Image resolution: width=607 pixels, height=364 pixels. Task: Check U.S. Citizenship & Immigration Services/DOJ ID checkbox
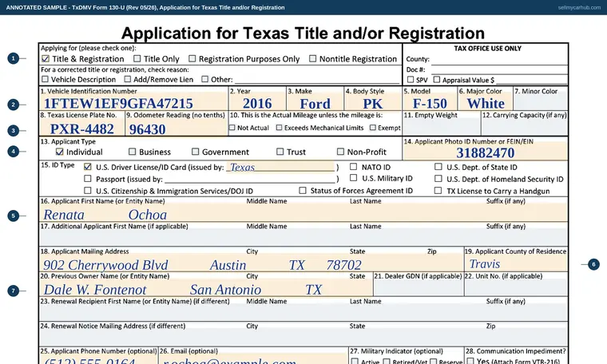[x=88, y=190]
